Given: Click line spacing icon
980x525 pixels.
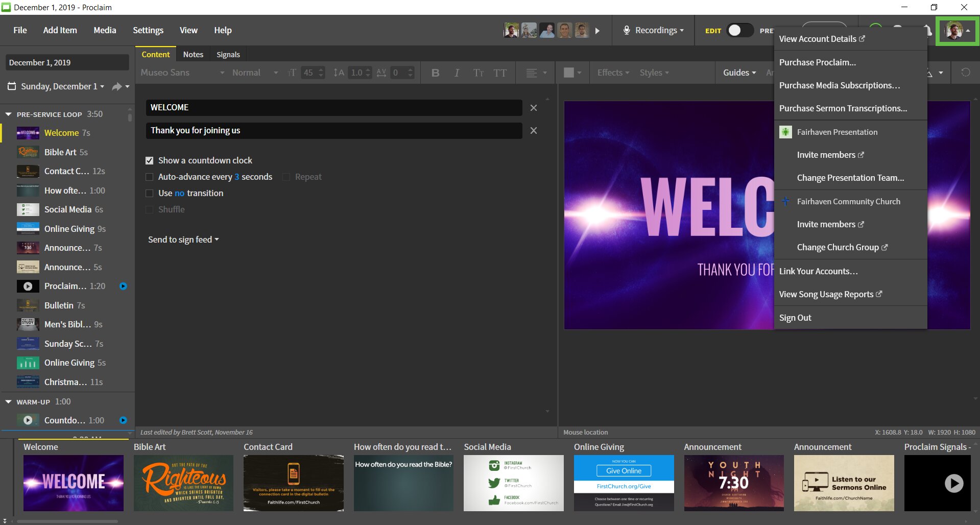Looking at the screenshot, I should pyautogui.click(x=339, y=73).
